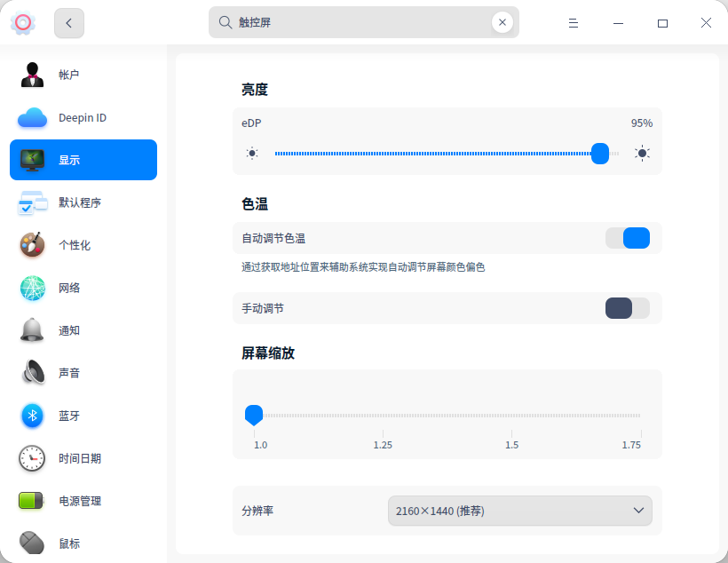Open the 网络 network globe icon
The height and width of the screenshot is (563, 728).
pos(32,288)
